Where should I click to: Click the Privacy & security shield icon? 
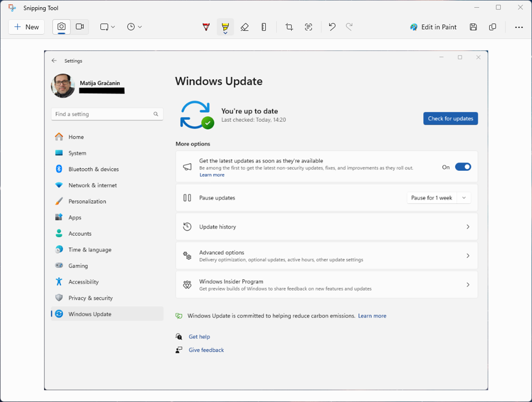click(59, 297)
